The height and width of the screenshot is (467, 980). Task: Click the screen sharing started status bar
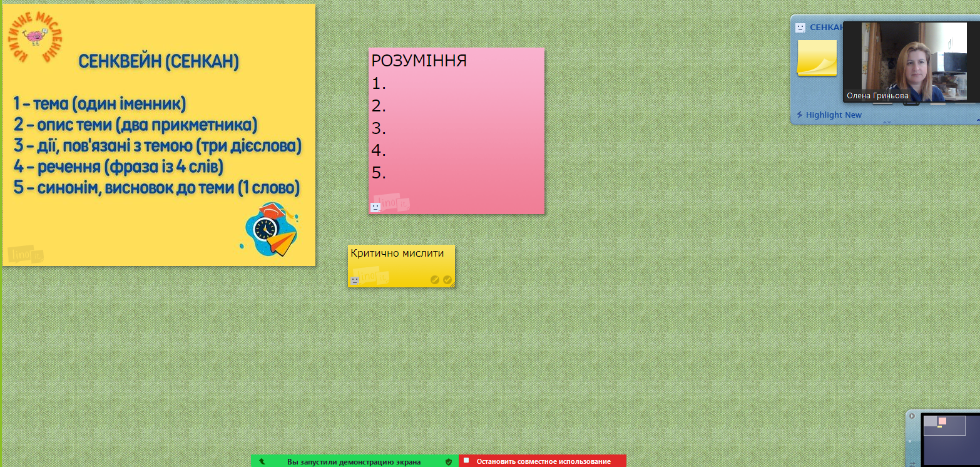tap(354, 461)
